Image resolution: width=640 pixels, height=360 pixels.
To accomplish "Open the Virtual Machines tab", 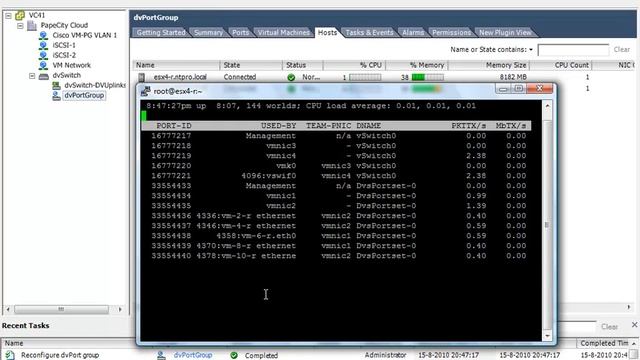I will pos(283,32).
